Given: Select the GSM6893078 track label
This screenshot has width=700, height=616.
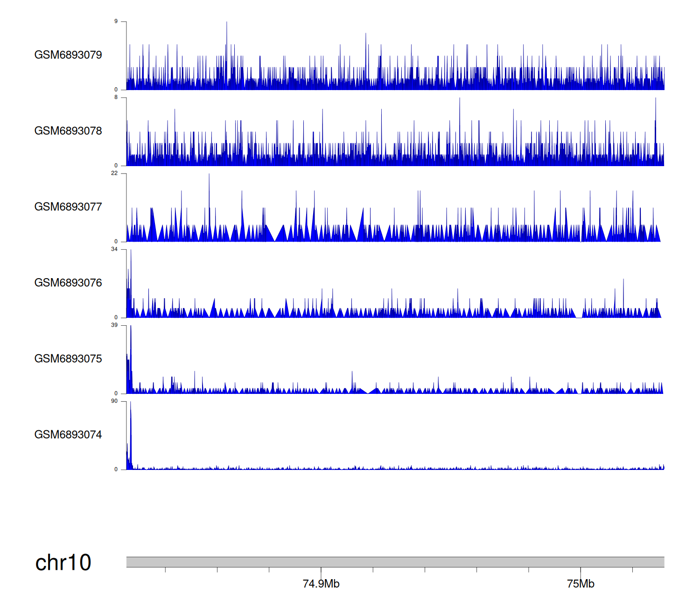Looking at the screenshot, I should 68,131.
